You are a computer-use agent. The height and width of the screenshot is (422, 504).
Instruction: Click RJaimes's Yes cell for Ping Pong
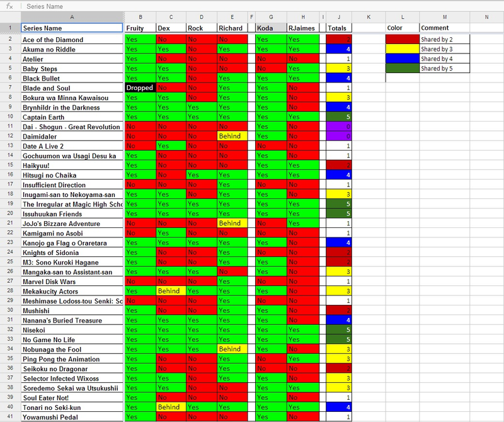[x=303, y=358]
